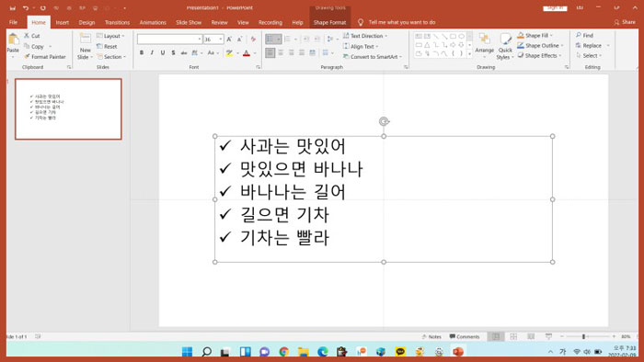Open the Layout dropdown
This screenshot has height=362, width=644.
(x=110, y=36)
